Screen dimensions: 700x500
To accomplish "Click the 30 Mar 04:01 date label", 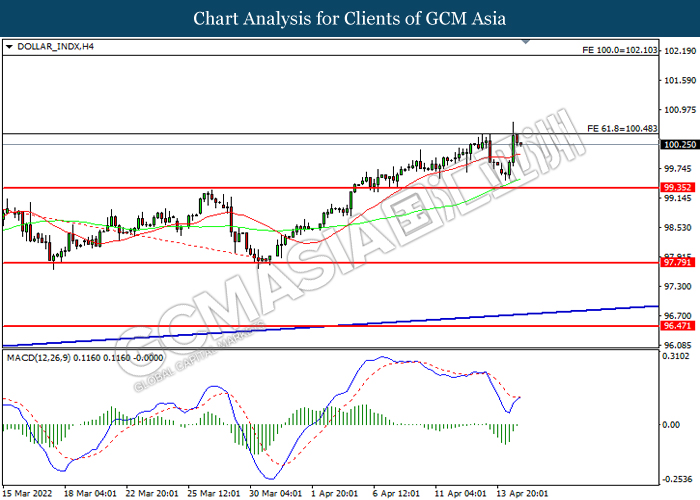I will 274,492.
